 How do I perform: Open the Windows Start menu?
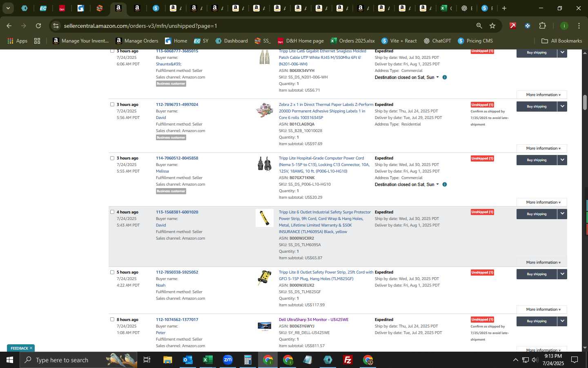tap(9, 360)
